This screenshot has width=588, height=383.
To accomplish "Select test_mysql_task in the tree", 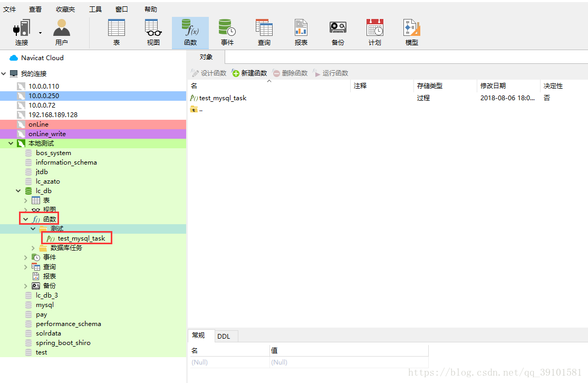I will [81, 238].
